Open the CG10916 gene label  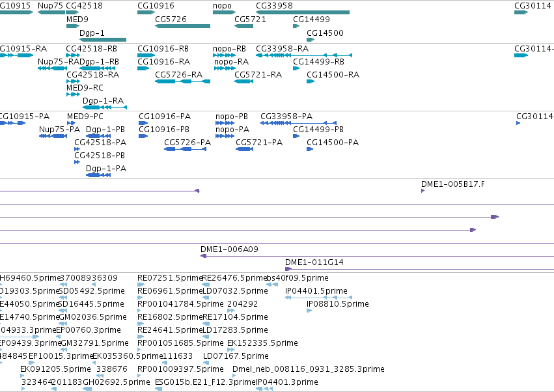point(156,6)
